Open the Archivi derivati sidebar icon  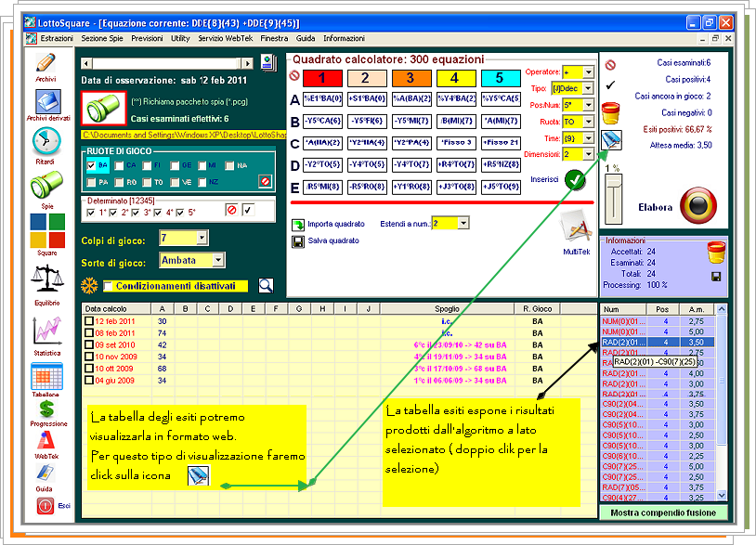click(x=47, y=102)
